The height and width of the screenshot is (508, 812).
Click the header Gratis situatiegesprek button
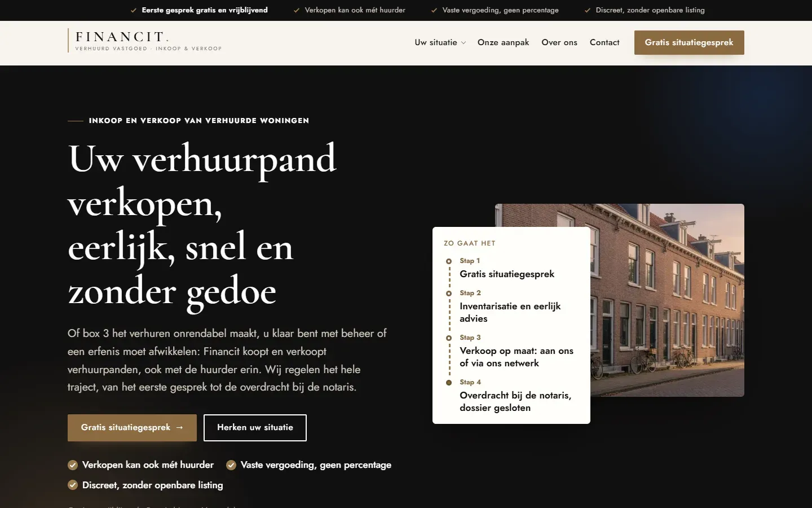(689, 42)
